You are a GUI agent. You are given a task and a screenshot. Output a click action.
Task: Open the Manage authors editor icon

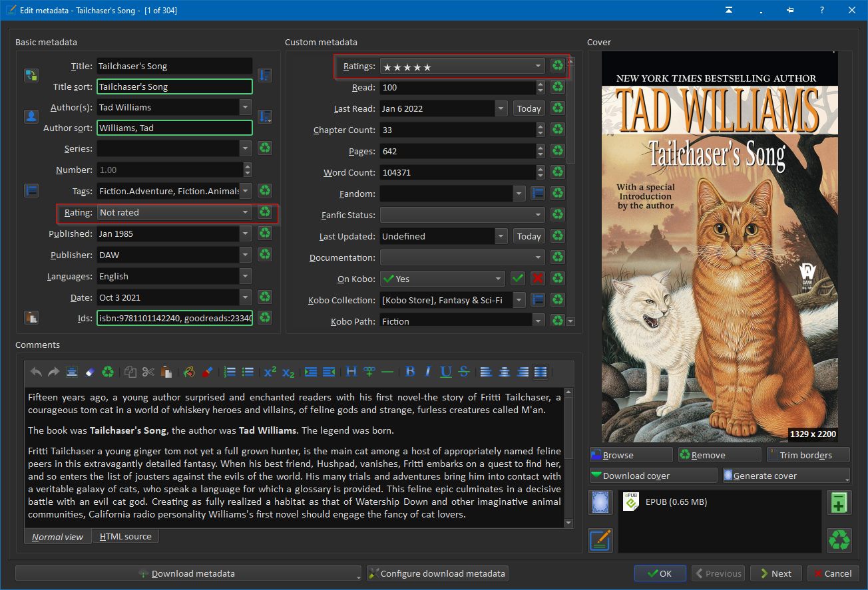point(31,116)
